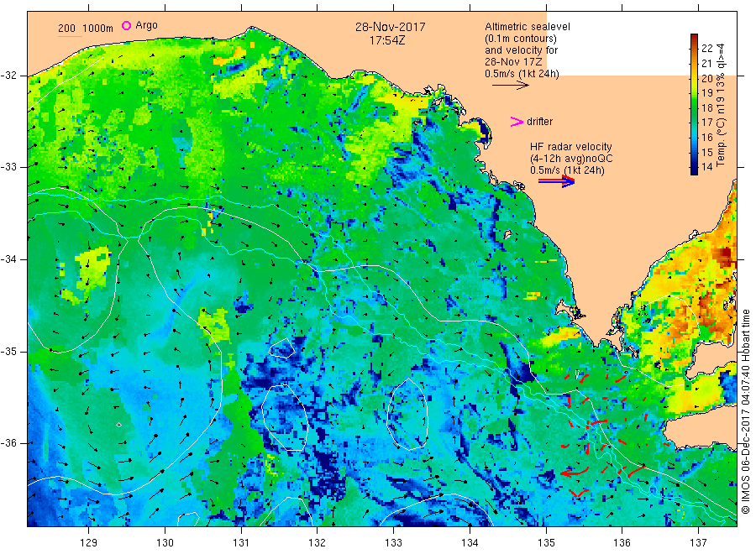Click the 130 longitude axis label
Image resolution: width=756 pixels, height=554 pixels.
[165, 543]
